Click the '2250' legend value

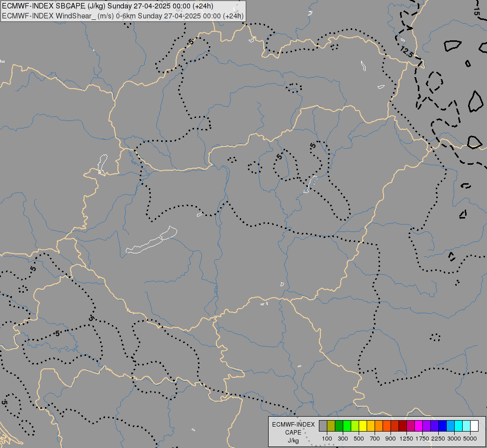(x=438, y=439)
